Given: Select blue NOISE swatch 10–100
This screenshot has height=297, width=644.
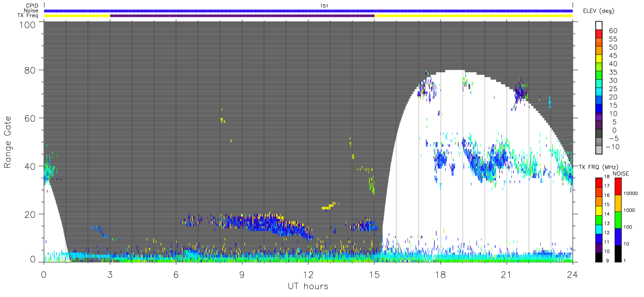Looking at the screenshot, I should pos(617,236).
